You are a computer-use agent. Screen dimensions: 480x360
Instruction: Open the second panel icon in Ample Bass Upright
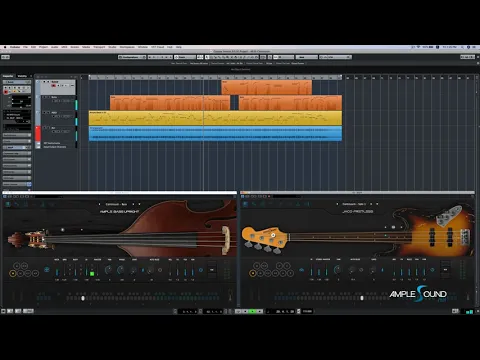[16, 204]
